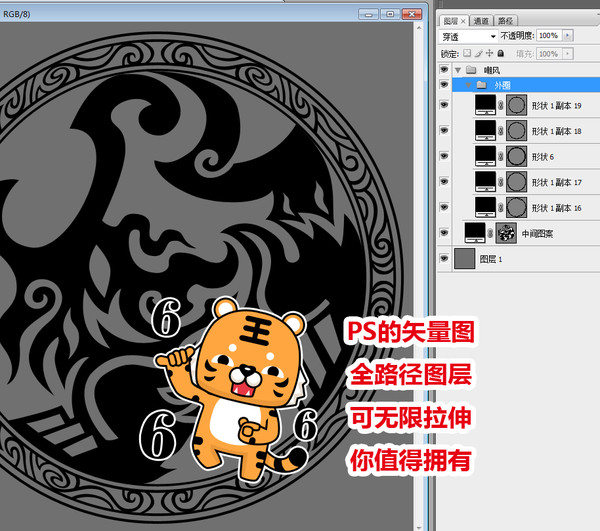
Task: Click link icon of 形状 6 layer
Action: tap(501, 156)
